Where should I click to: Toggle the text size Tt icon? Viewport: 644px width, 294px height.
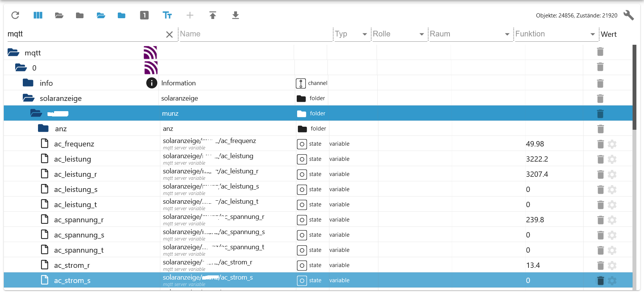pos(167,15)
